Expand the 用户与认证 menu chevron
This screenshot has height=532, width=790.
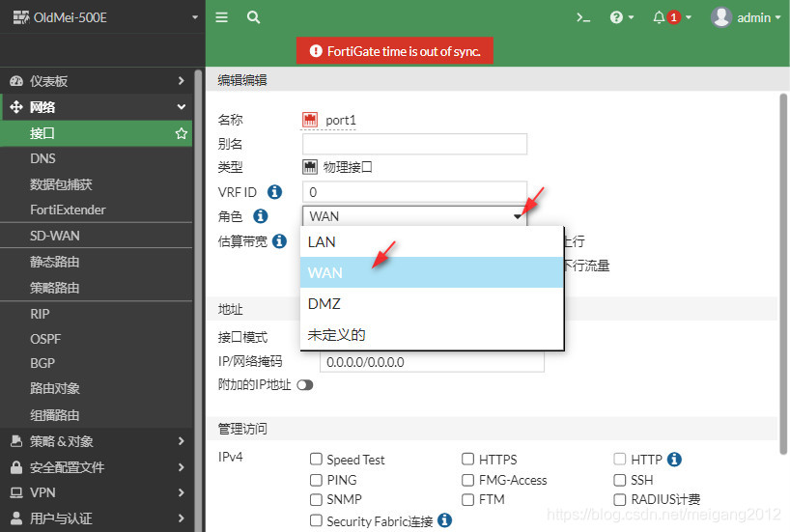coord(181,518)
